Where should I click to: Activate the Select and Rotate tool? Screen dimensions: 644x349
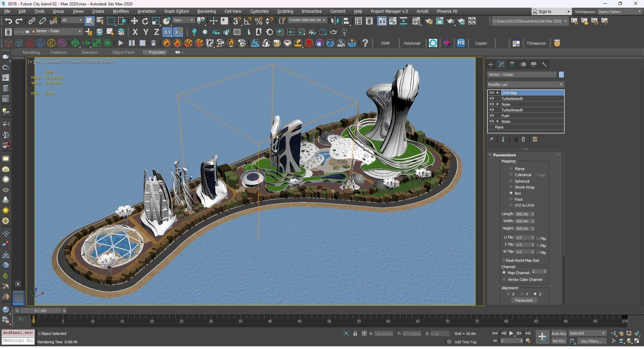[145, 21]
